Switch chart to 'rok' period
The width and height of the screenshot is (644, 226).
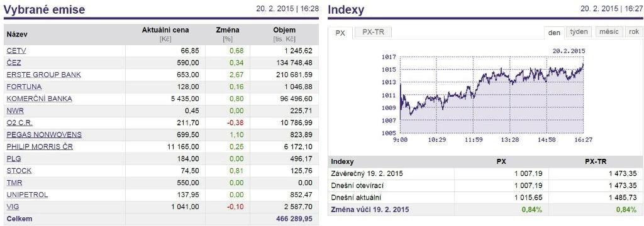633,32
